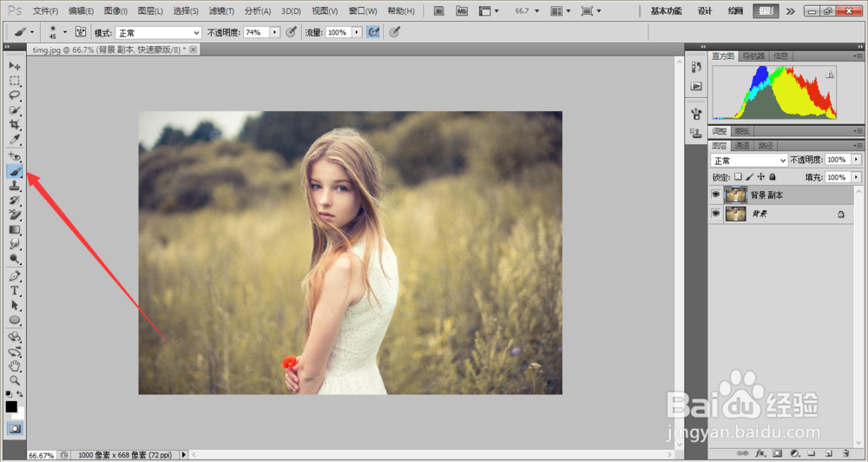Viewport: 868px width, 462px height.
Task: Open the brush opacity 74% slider arrow
Action: (x=275, y=33)
